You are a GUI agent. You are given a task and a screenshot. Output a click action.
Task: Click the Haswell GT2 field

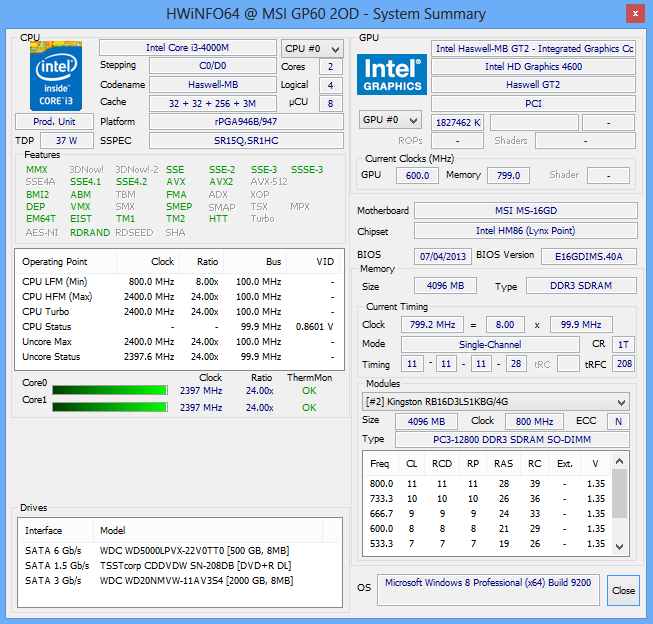click(x=533, y=85)
